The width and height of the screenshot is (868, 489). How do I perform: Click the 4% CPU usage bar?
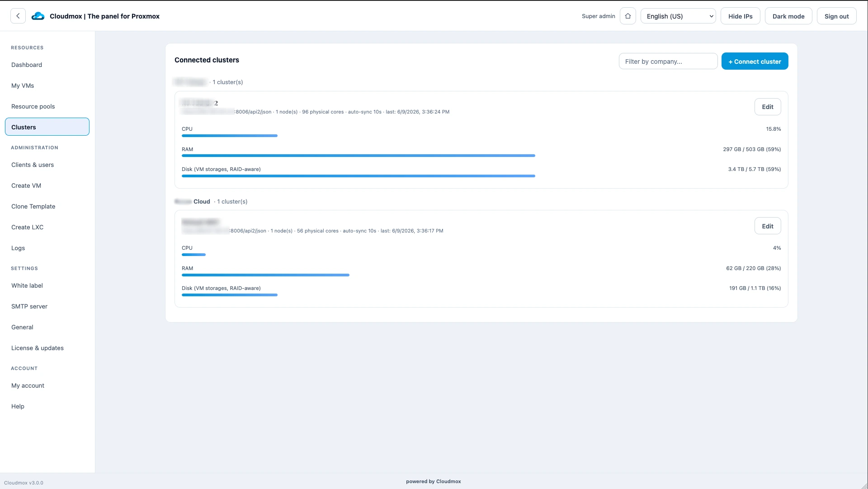pyautogui.click(x=193, y=255)
